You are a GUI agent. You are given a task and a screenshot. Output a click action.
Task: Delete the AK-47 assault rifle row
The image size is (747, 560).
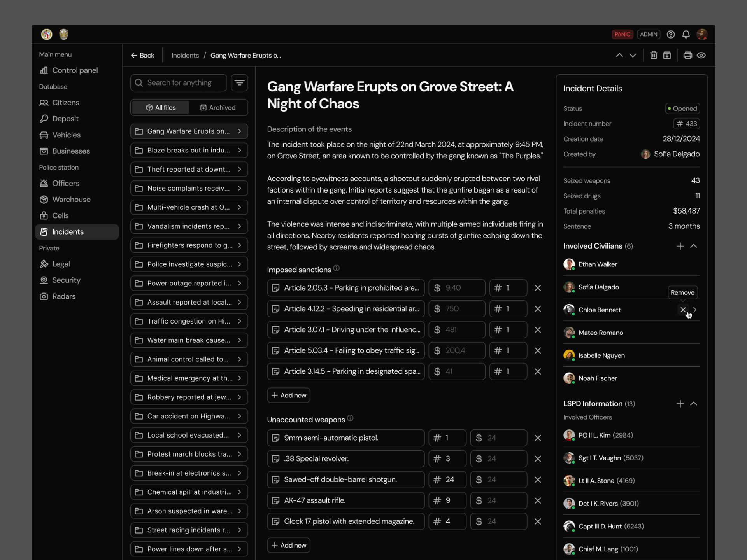click(538, 500)
